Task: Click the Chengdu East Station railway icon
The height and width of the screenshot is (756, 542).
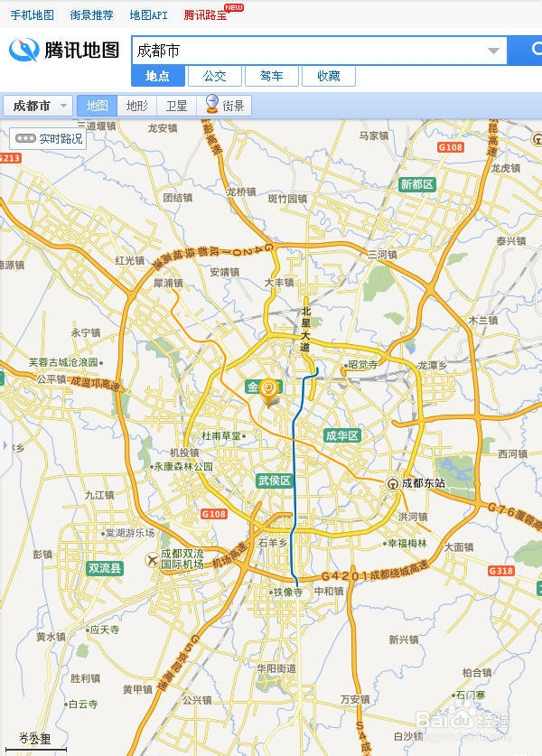Action: pyautogui.click(x=393, y=483)
